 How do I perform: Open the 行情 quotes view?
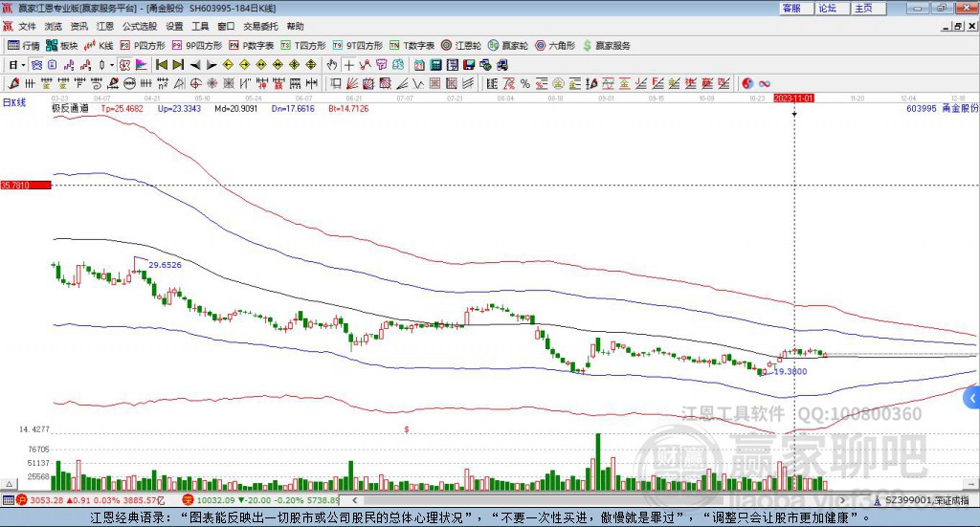(x=23, y=46)
